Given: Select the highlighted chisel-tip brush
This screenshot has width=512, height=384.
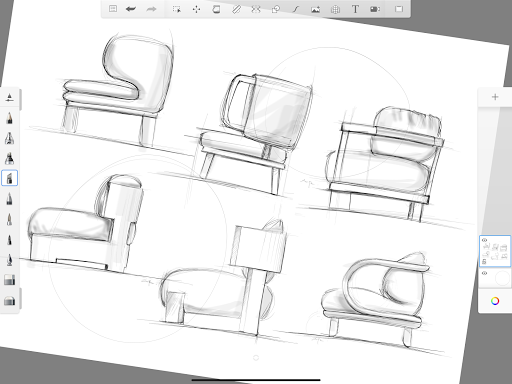Looking at the screenshot, I should (9, 178).
